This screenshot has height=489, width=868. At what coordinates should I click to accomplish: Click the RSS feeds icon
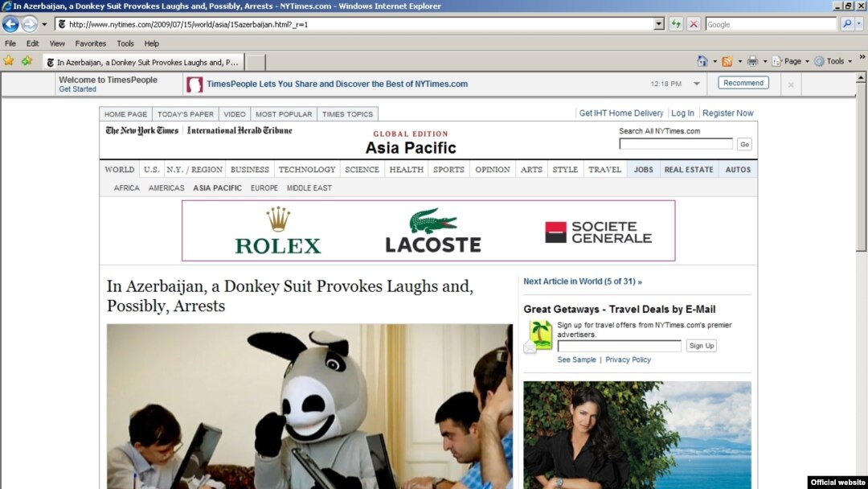[727, 61]
